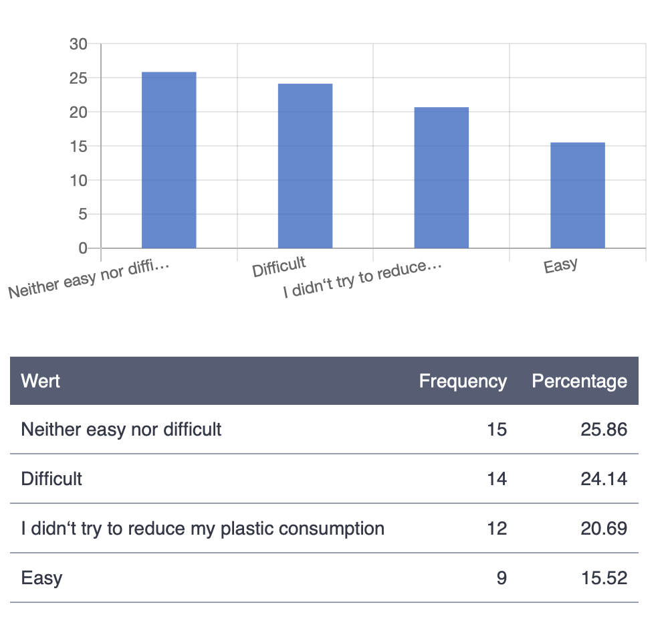
Task: Click the percentage value 15.52
Action: (x=605, y=578)
